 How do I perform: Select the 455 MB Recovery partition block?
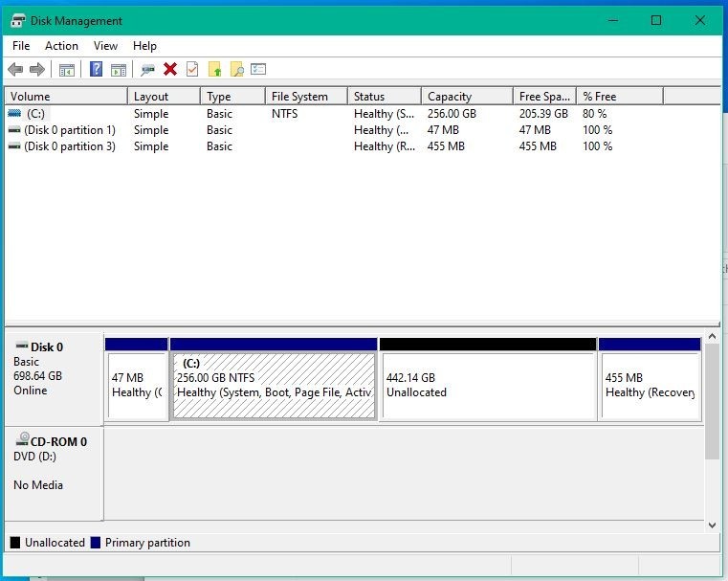coord(650,379)
